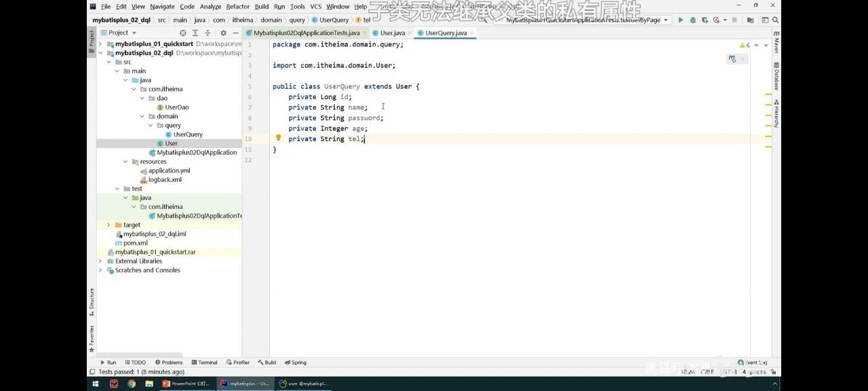Open Chrome from the Windows taskbar
The image size is (868, 391).
coord(131,384)
